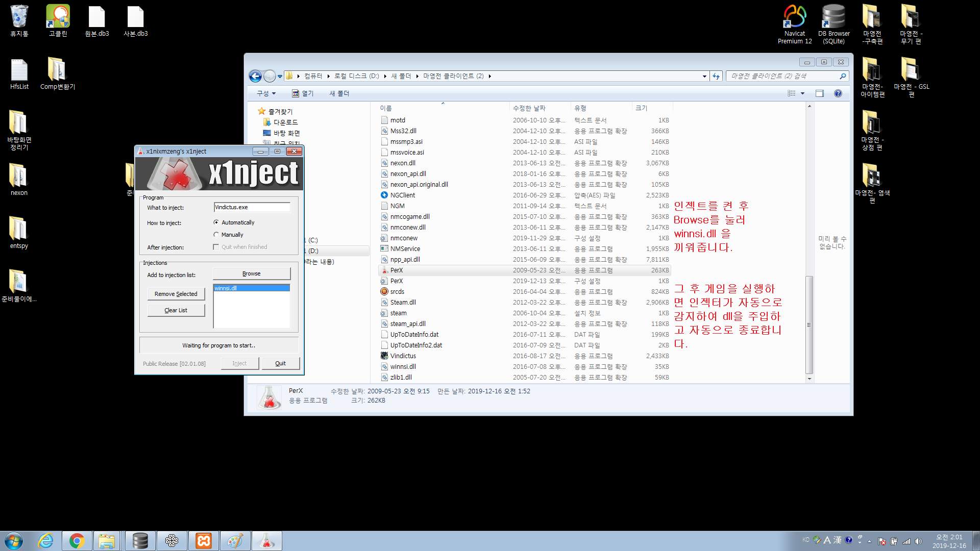The height and width of the screenshot is (551, 980).
Task: Select the 마영전 - 상점 편 folder
Action: pos(872,131)
